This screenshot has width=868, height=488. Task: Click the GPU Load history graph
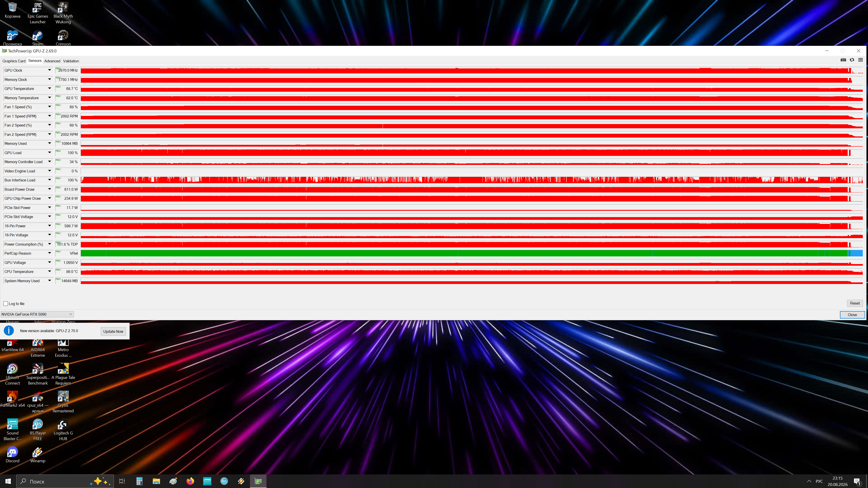(x=471, y=152)
